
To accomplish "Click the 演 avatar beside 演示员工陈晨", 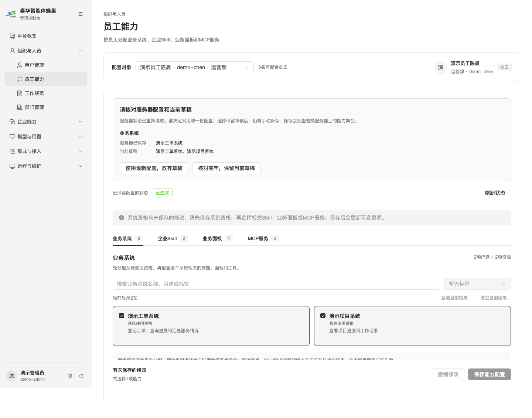I will click(440, 67).
